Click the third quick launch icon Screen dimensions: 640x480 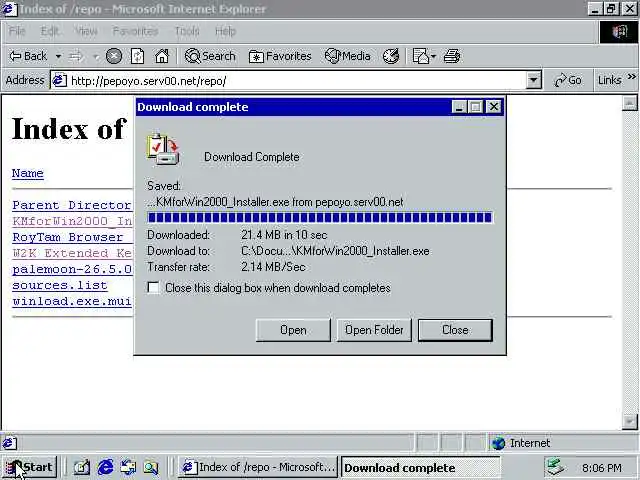128,467
